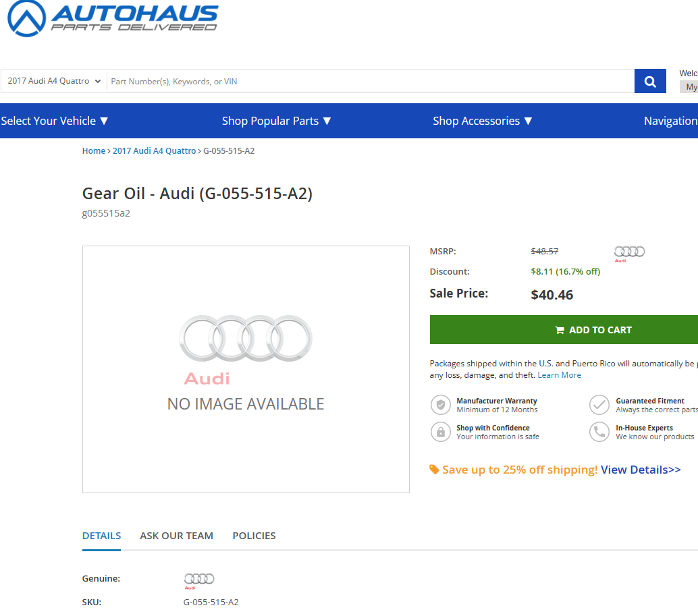This screenshot has height=616, width=698.
Task: Click the Audi rings logo beside MSRP
Action: 629,251
